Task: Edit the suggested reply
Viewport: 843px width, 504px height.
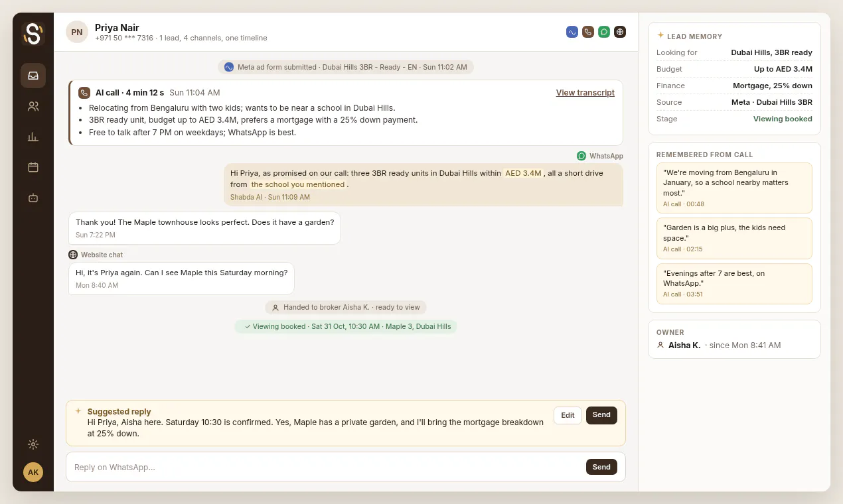Action: point(568,415)
